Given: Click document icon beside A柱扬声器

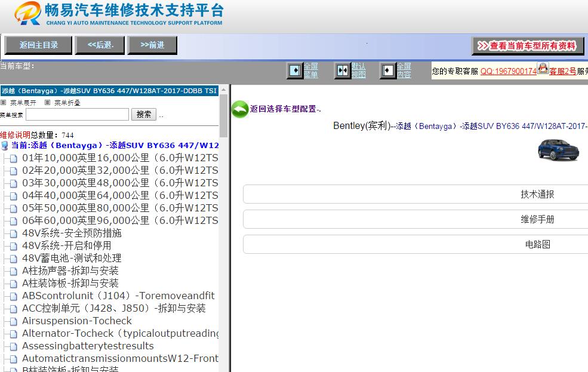Looking at the screenshot, I should (x=14, y=272).
